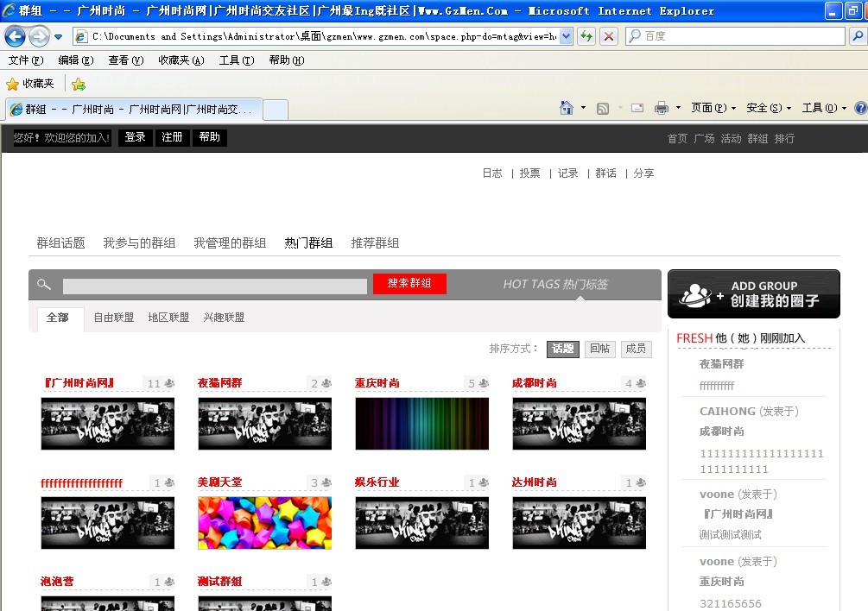
Task: Focus the group search input field
Action: (215, 286)
